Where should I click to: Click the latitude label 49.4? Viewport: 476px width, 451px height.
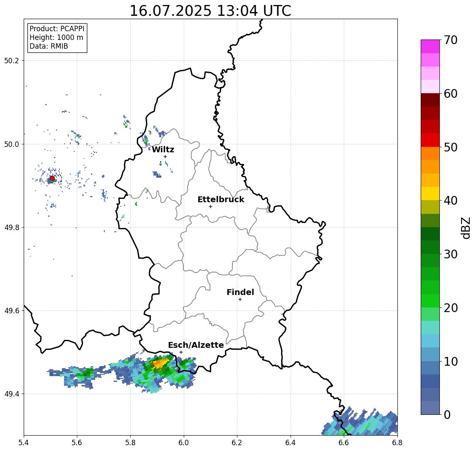[x=12, y=394]
